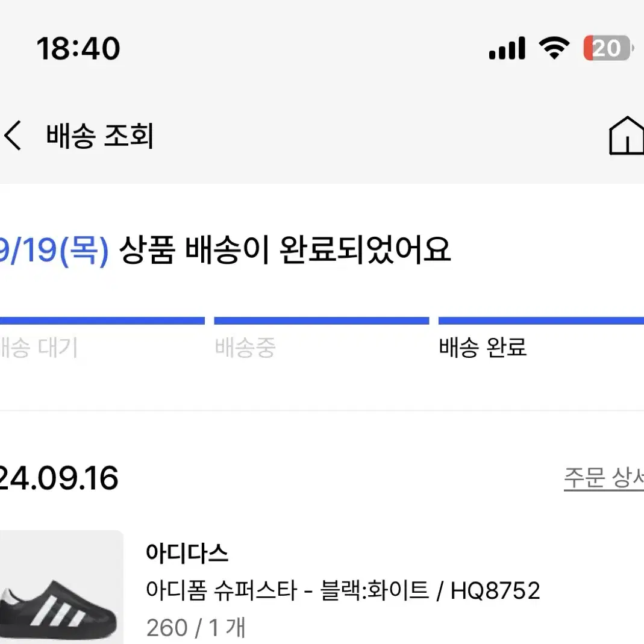
Task: Tap the battery indicator showing 20
Action: tap(608, 48)
